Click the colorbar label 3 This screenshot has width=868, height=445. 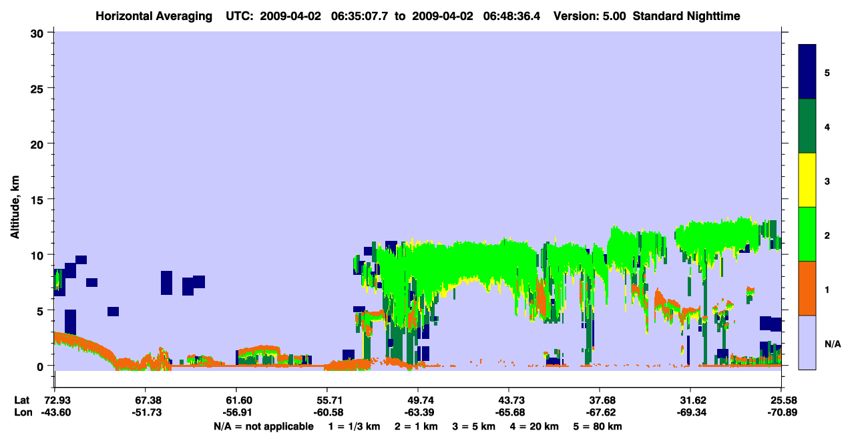[827, 180]
